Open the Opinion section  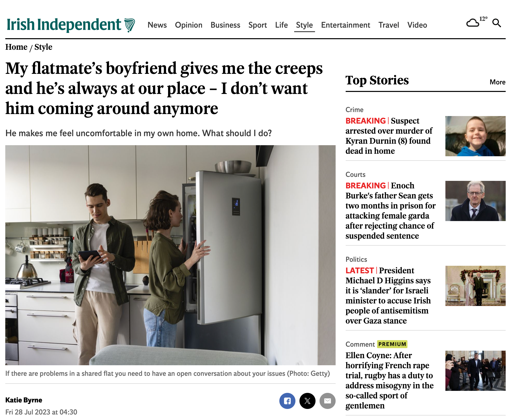(189, 25)
